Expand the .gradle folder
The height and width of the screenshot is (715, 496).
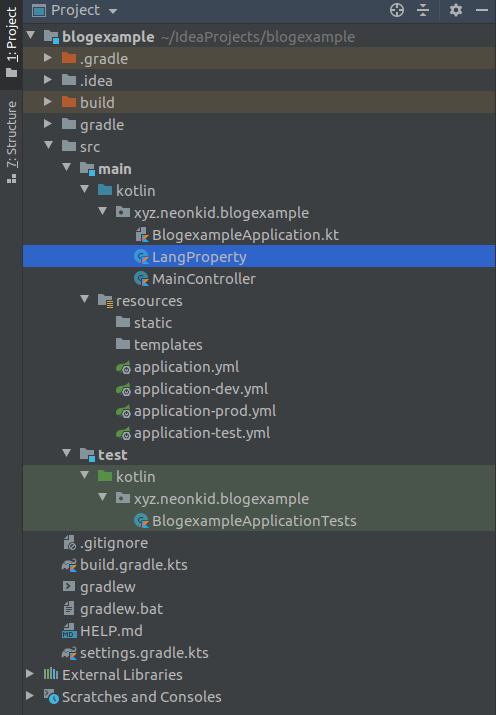point(48,58)
